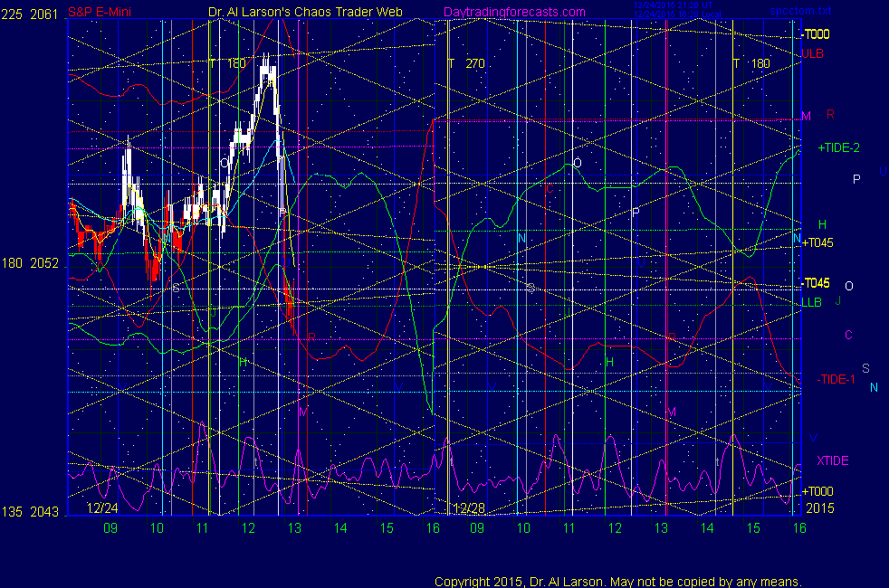Click the "Dr. Al Larson's Chaos Trader Web" heading
Screen dimensions: 889x588
pos(305,12)
